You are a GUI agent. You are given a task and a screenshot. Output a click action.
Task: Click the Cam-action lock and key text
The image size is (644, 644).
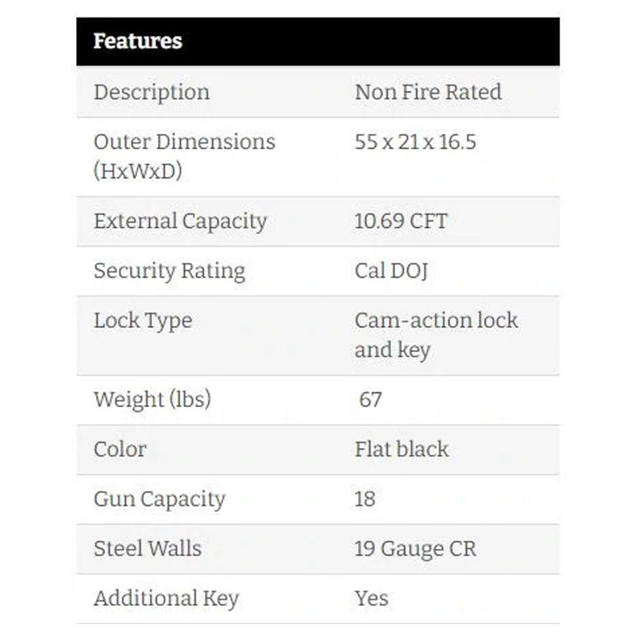[436, 335]
